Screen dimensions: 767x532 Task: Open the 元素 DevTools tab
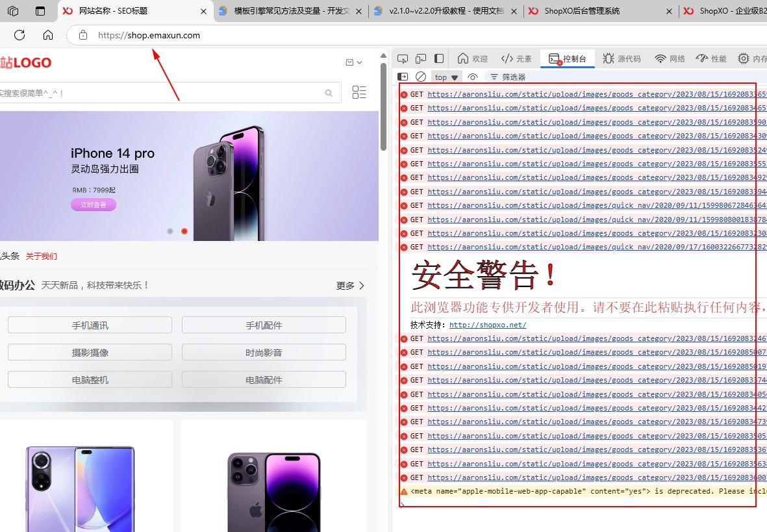point(516,58)
